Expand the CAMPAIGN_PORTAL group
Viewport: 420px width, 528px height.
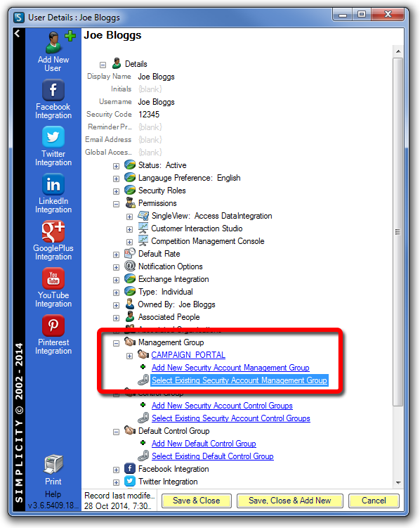(x=129, y=356)
